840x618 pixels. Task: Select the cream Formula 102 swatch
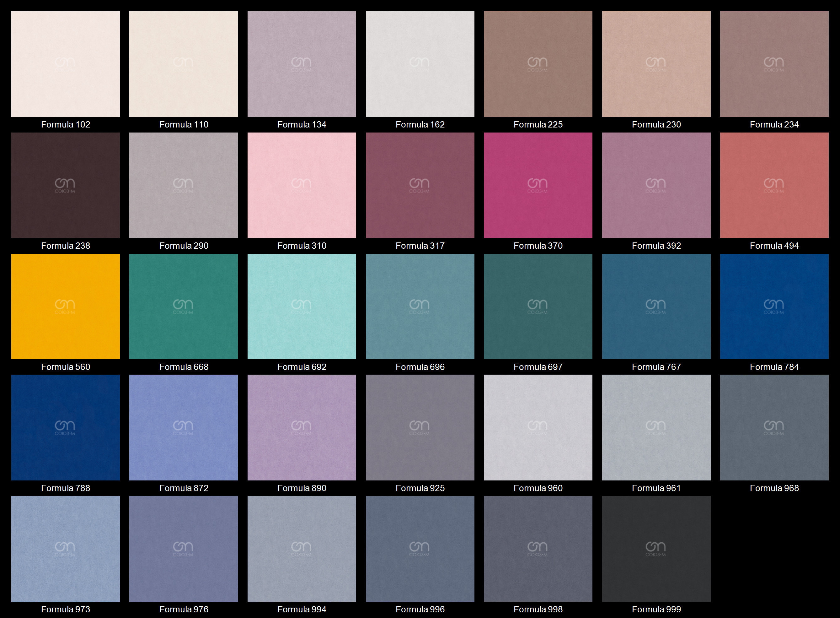65,64
